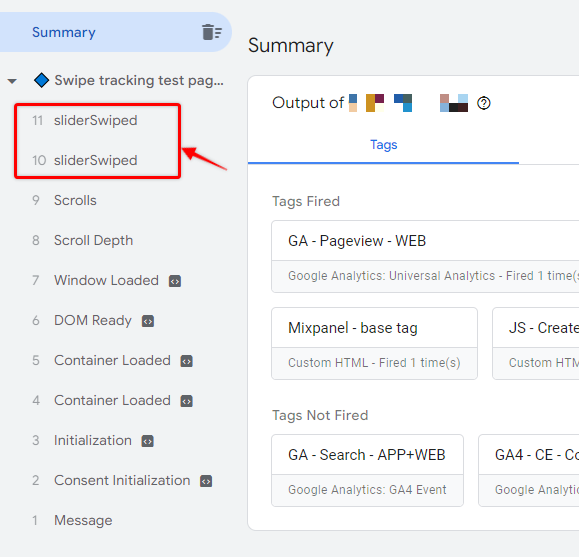Screen dimensions: 579x557
Task: Click code icon beside Window Loaded
Action: [175, 281]
